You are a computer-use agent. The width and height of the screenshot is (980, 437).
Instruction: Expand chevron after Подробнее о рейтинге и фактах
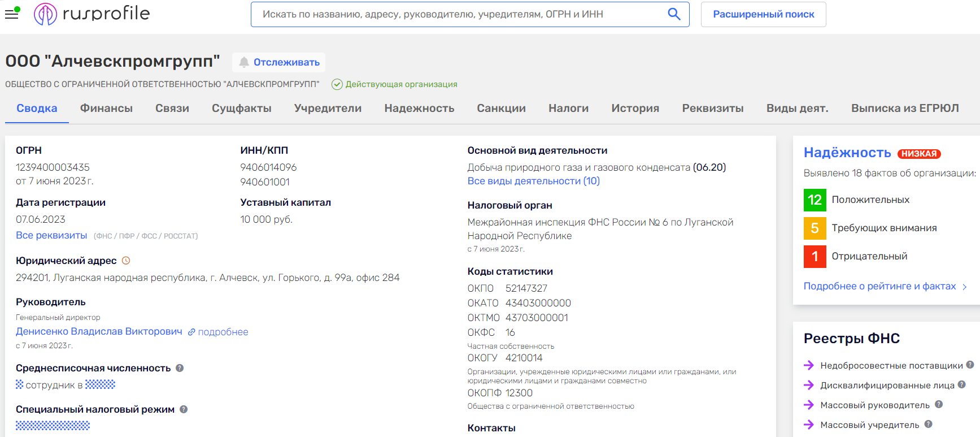[x=965, y=287]
